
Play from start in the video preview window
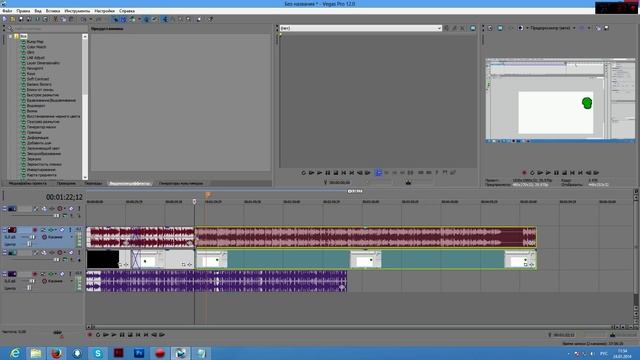540,173
